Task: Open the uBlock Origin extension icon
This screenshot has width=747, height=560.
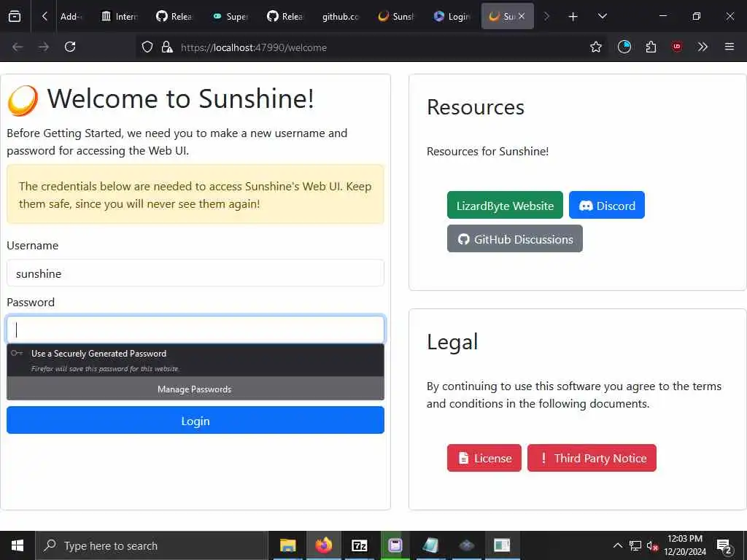Action: (x=676, y=47)
